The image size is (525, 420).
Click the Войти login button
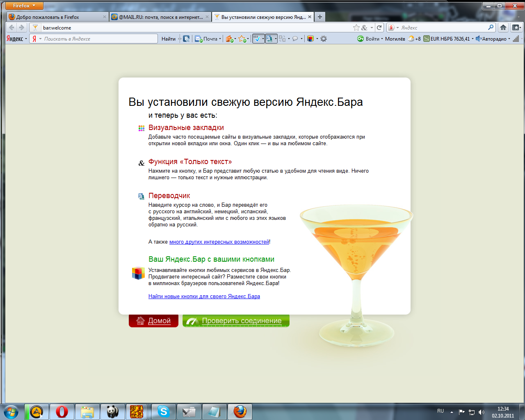point(368,39)
